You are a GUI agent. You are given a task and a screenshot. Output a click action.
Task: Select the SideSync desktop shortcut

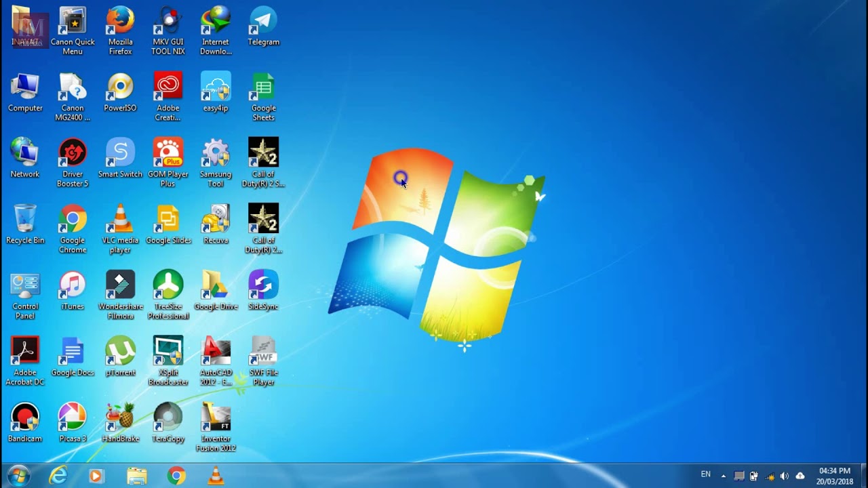pos(263,291)
